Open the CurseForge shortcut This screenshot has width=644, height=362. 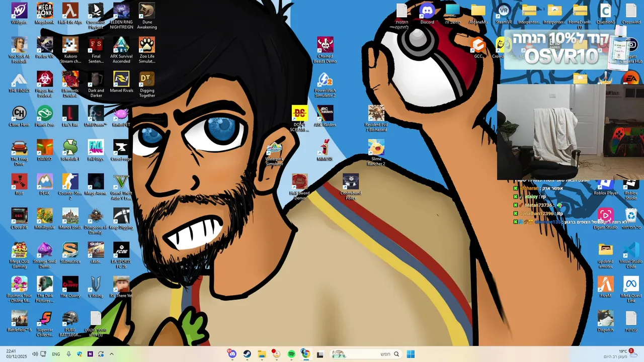(121, 151)
